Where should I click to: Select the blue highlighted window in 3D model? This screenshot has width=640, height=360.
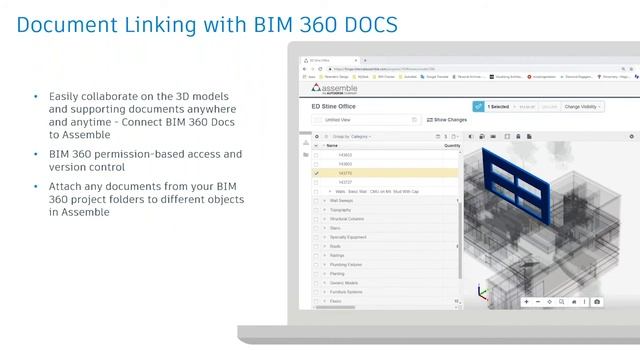pos(516,186)
